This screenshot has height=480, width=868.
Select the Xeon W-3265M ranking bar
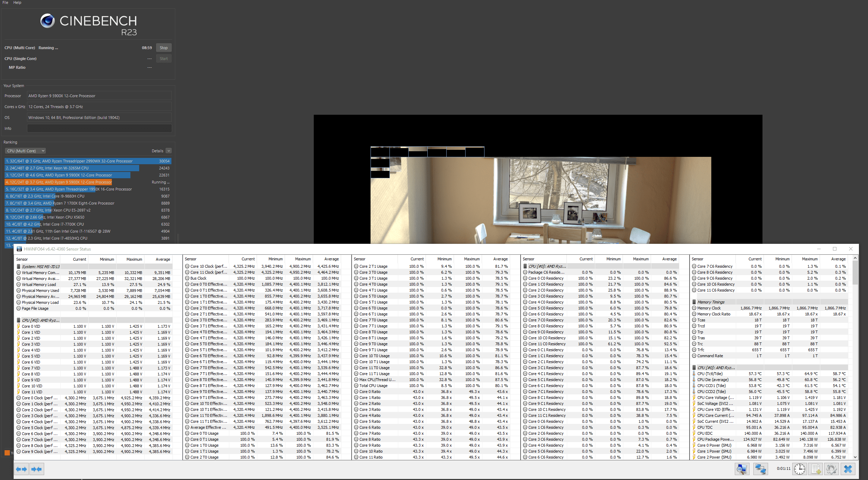(72, 168)
